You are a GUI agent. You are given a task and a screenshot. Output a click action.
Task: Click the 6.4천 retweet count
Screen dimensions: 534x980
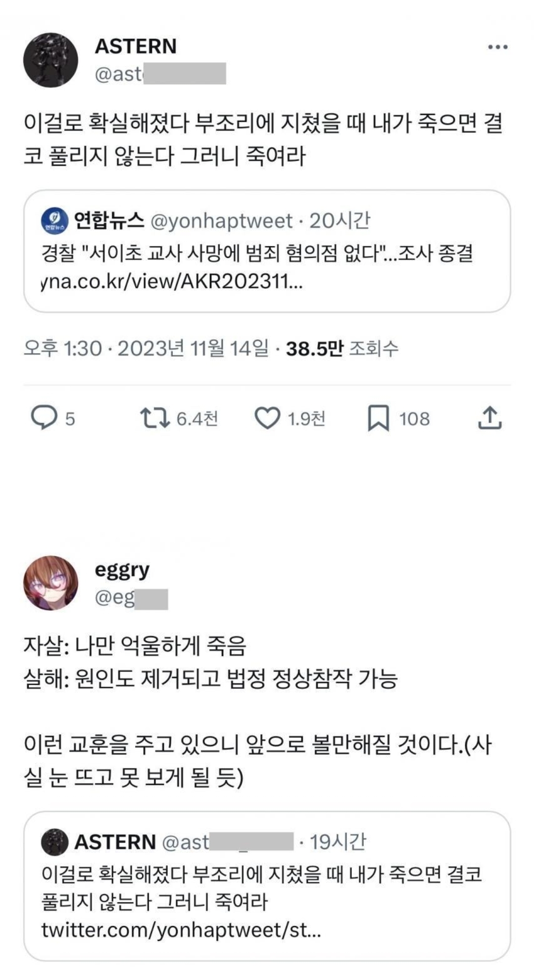tap(197, 419)
